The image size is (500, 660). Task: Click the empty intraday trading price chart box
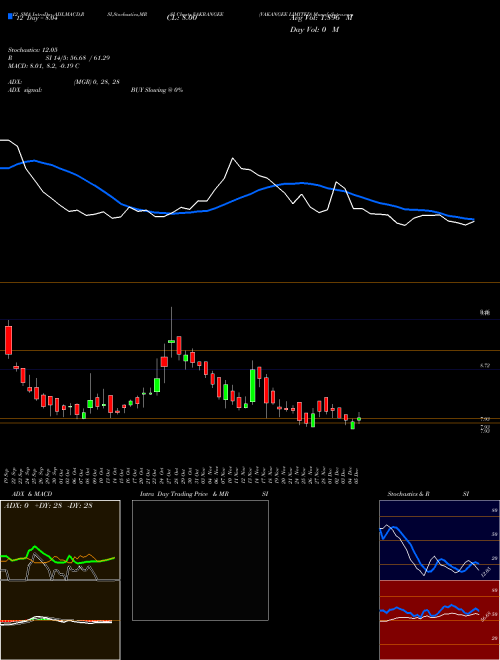point(200,560)
